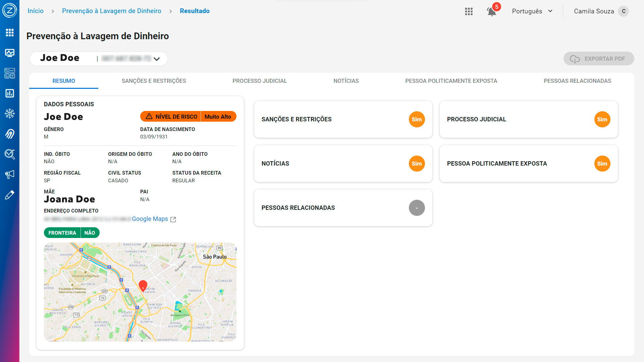Screen dimensions: 644x362
Task: Click the warning triangle in risk badge
Action: click(149, 117)
